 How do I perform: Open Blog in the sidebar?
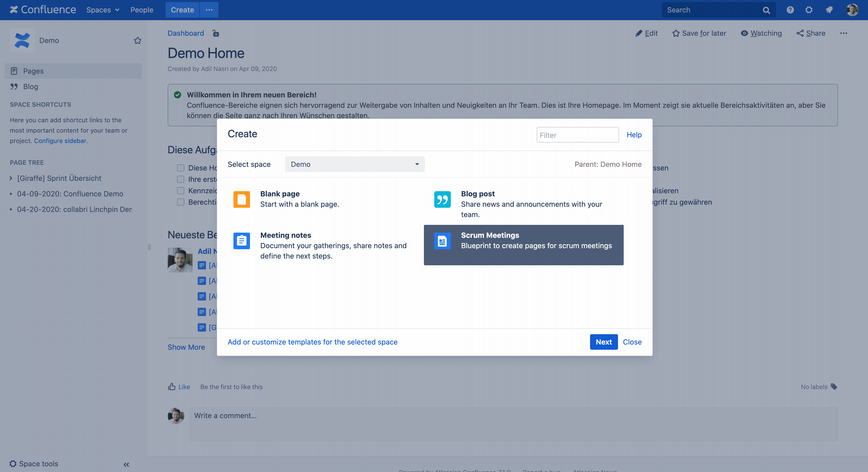73,86
